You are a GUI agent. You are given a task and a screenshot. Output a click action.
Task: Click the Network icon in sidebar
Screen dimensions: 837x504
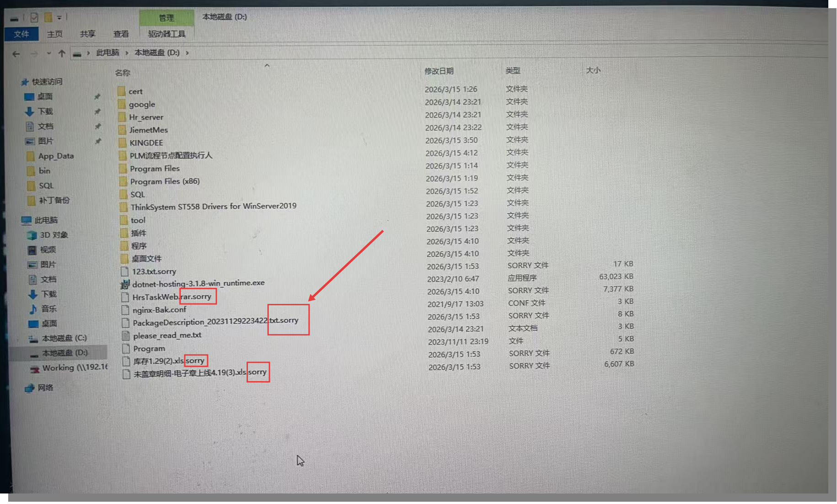point(30,388)
